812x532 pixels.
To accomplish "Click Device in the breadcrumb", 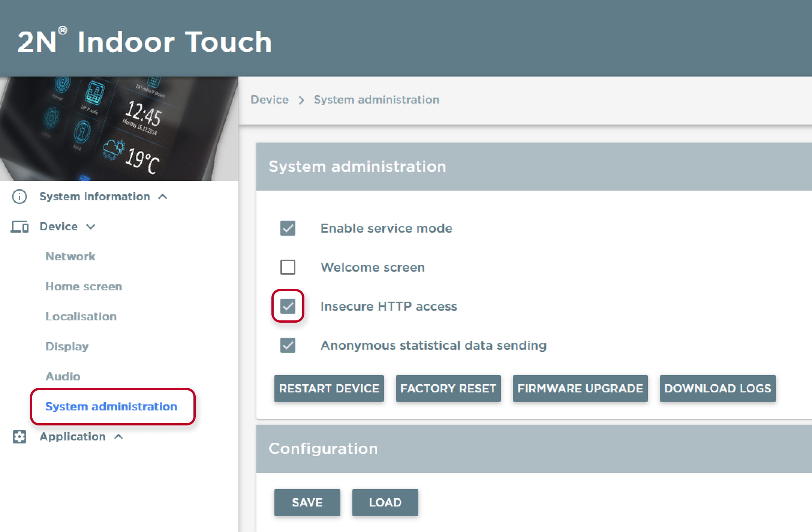I will tap(270, 100).
